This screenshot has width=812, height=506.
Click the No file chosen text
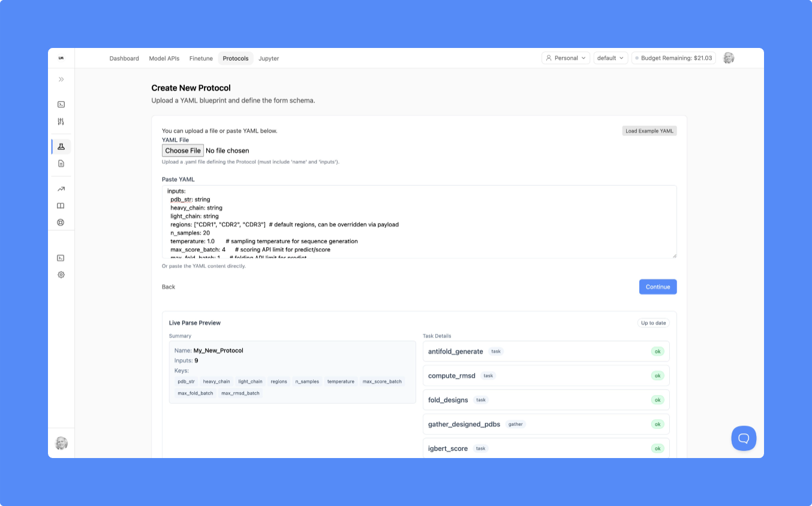click(x=227, y=150)
